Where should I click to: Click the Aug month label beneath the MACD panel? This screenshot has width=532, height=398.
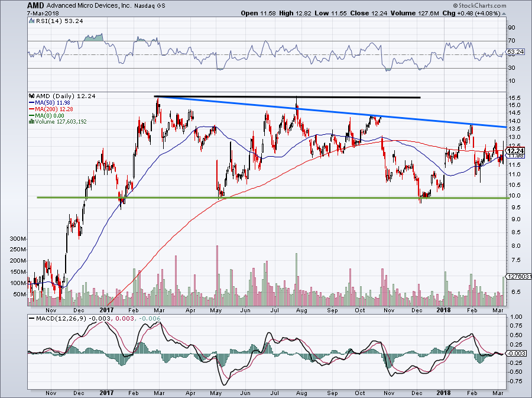point(301,394)
